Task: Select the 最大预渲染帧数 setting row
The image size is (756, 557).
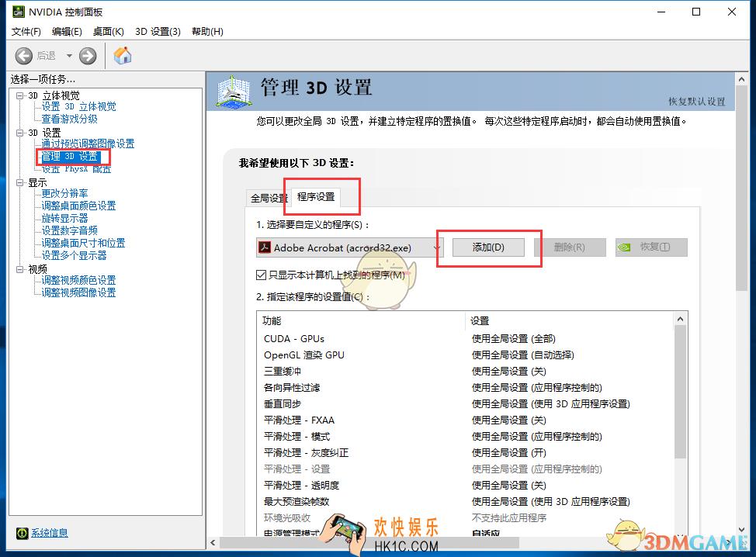Action: tap(465, 502)
